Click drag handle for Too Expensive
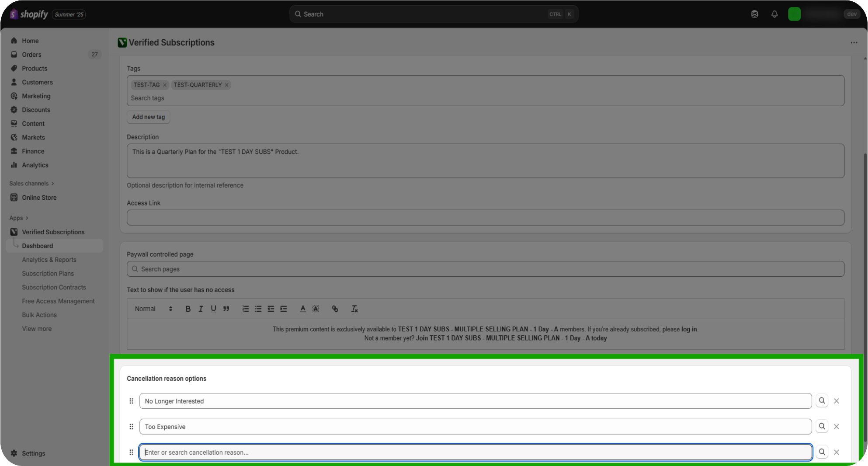The height and width of the screenshot is (466, 868). pos(131,426)
